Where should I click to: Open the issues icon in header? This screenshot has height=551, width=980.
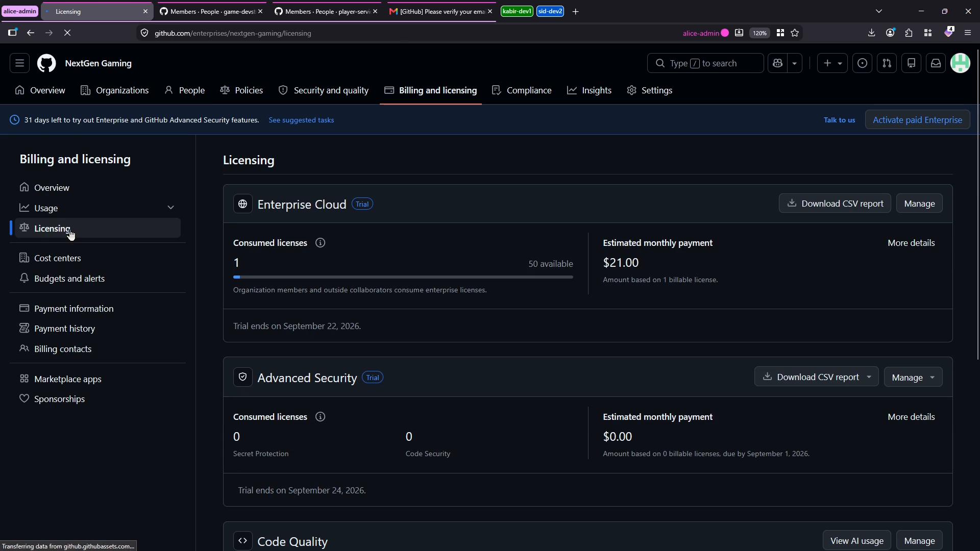[x=862, y=63]
